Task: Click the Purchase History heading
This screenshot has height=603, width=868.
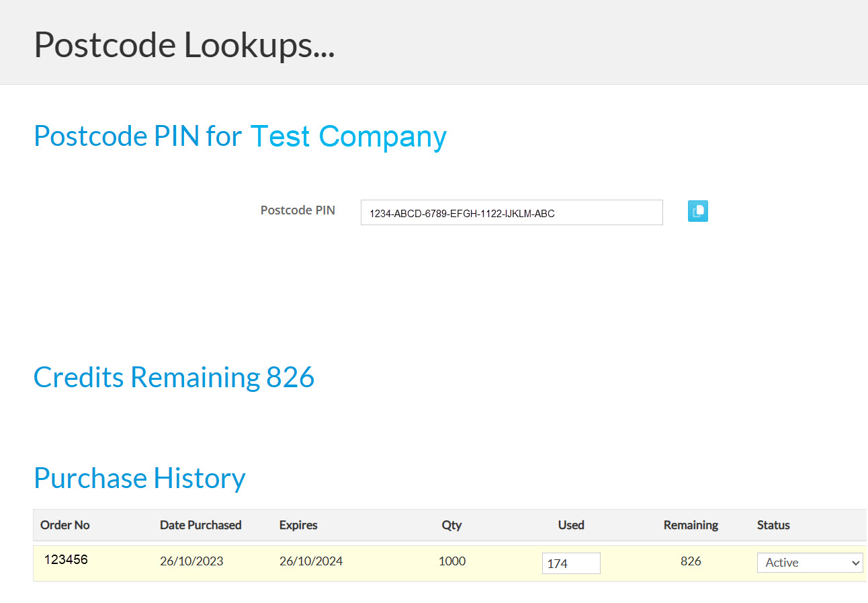Action: tap(140, 478)
